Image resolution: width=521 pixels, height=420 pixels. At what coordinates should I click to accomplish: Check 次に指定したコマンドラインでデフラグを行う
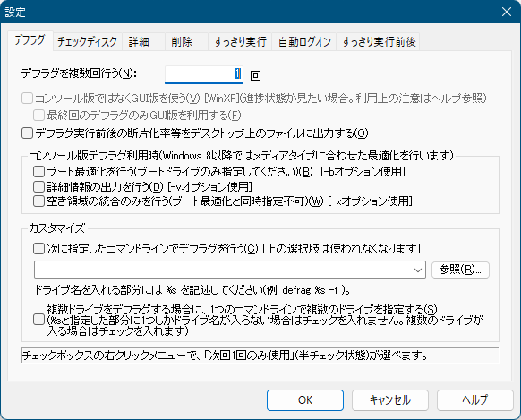coord(38,249)
